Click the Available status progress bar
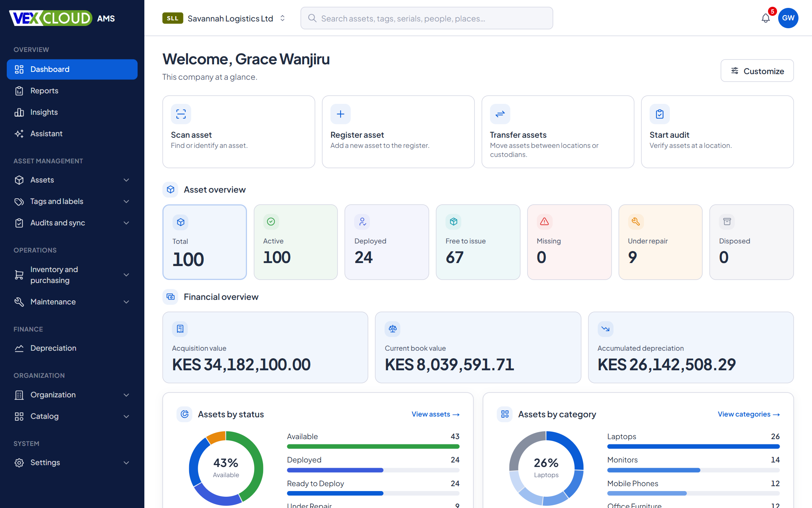 tap(373, 446)
